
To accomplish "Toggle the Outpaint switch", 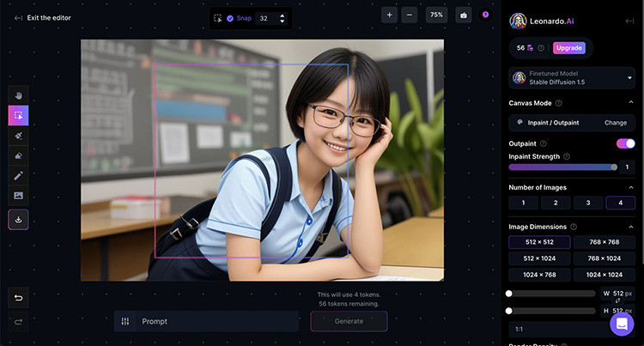I will [x=625, y=143].
